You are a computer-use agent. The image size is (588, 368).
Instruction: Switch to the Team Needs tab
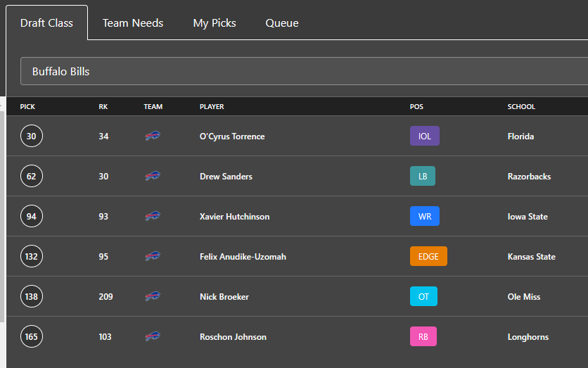(133, 23)
